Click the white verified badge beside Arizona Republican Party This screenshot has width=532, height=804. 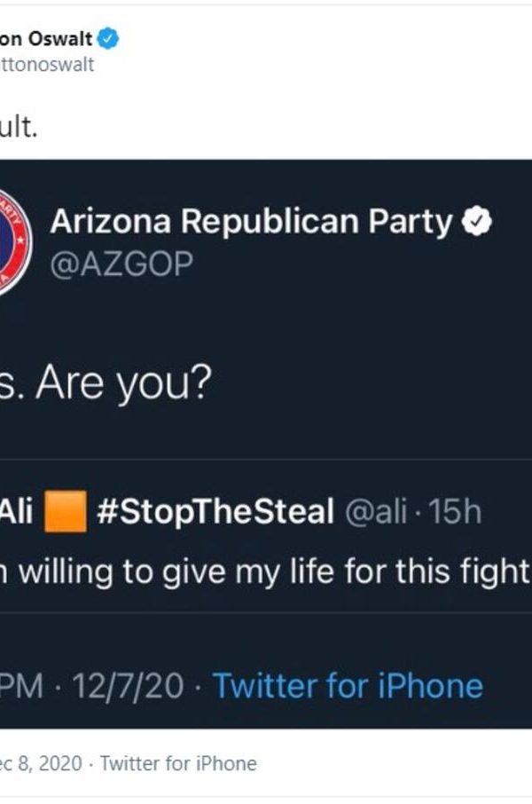click(480, 222)
